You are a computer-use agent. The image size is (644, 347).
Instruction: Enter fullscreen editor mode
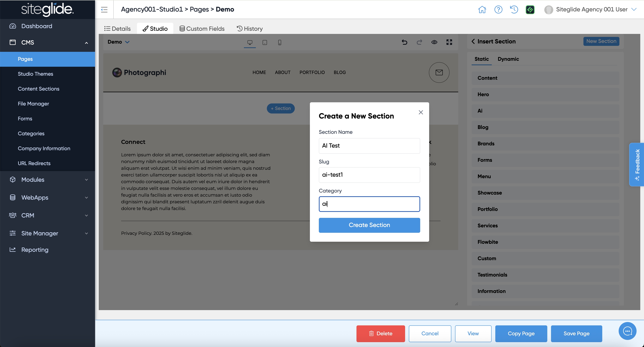pyautogui.click(x=449, y=42)
